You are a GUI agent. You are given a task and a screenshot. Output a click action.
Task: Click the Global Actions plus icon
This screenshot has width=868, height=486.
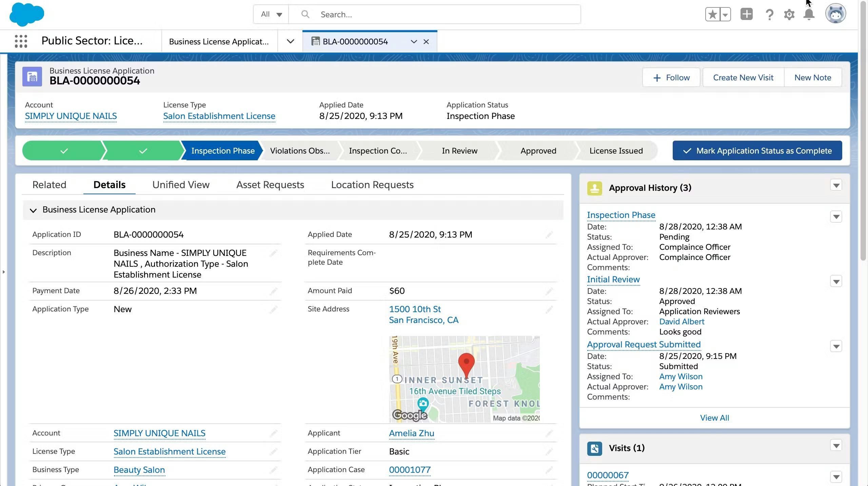pyautogui.click(x=746, y=14)
